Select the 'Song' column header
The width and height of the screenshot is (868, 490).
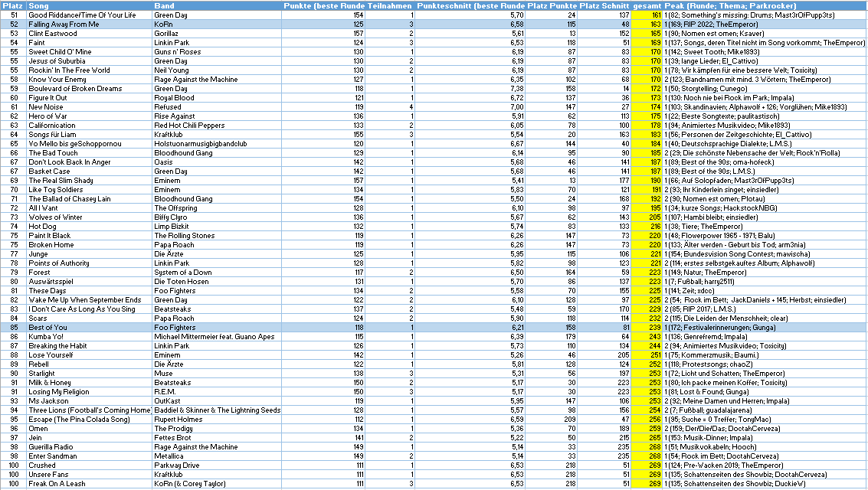pos(89,5)
